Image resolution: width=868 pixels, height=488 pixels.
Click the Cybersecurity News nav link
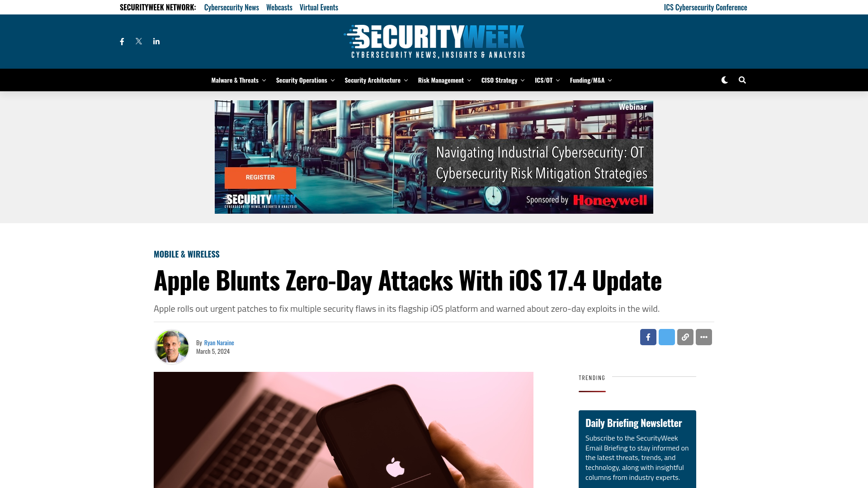click(231, 7)
